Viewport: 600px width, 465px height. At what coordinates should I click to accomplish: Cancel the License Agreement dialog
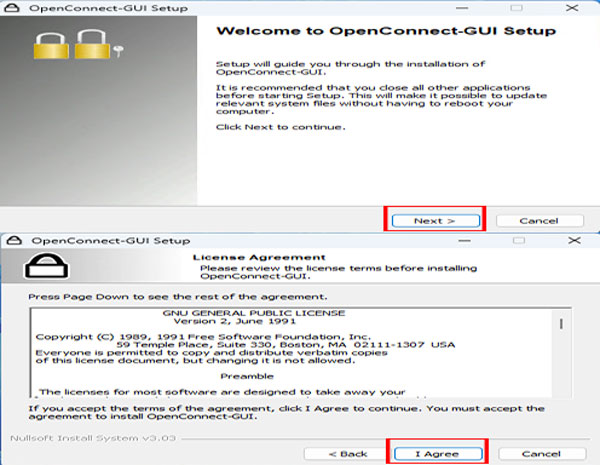[539, 453]
